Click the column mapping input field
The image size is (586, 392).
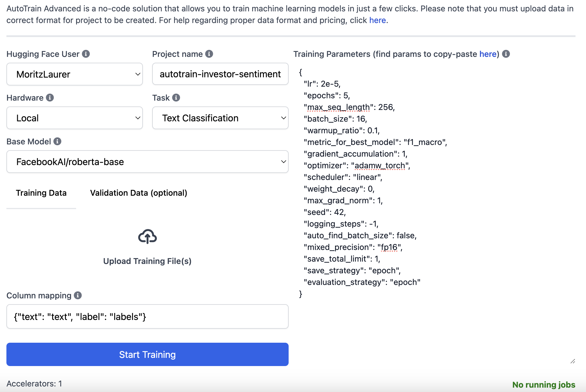[148, 316]
